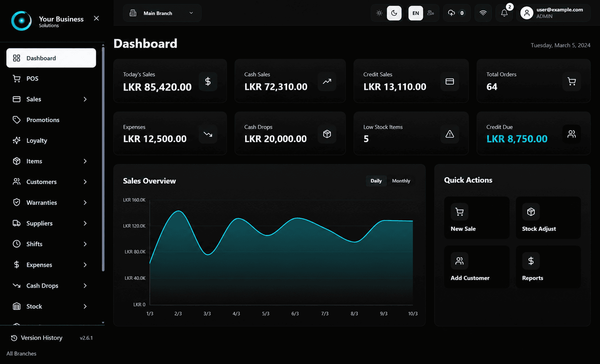Click the building icon beside Main Branch

coord(133,13)
